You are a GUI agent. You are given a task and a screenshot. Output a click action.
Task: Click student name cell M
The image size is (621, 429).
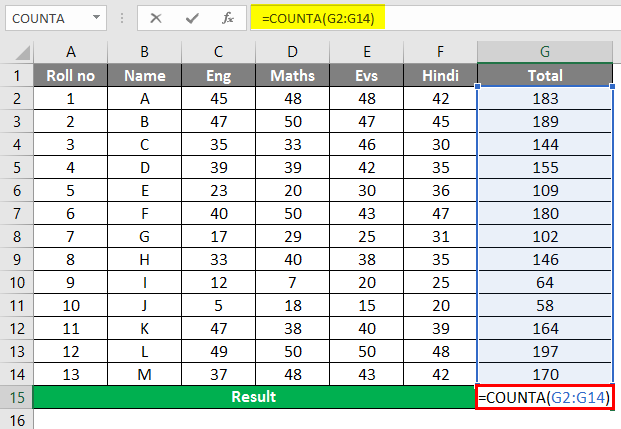(145, 374)
